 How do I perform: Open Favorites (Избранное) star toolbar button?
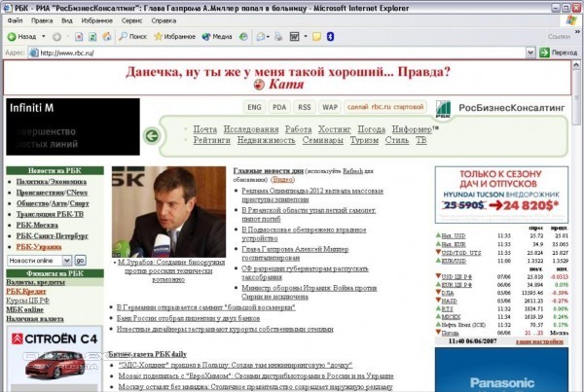tap(172, 36)
